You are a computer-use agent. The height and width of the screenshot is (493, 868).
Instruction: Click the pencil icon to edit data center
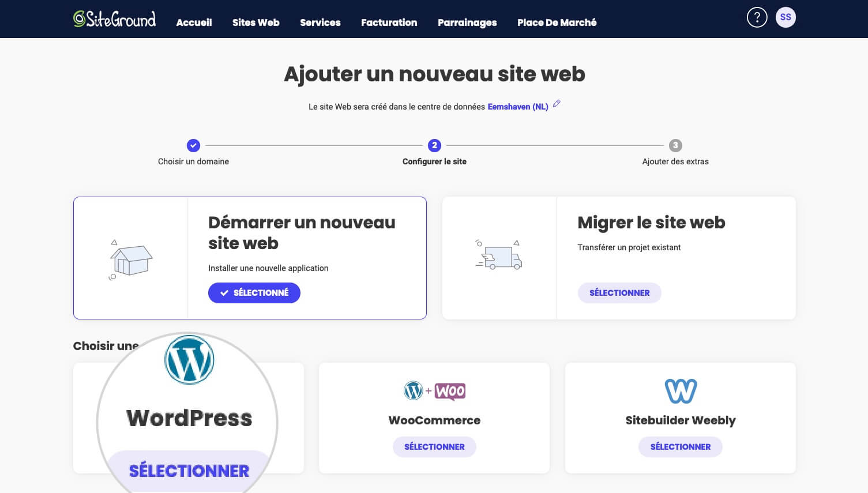coord(557,104)
